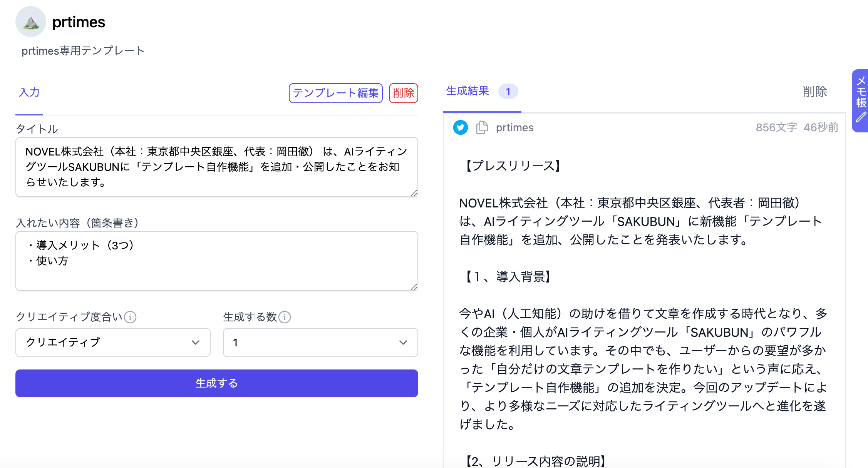Switch to the 入力 tab
This screenshot has width=868, height=468.
pyautogui.click(x=29, y=92)
